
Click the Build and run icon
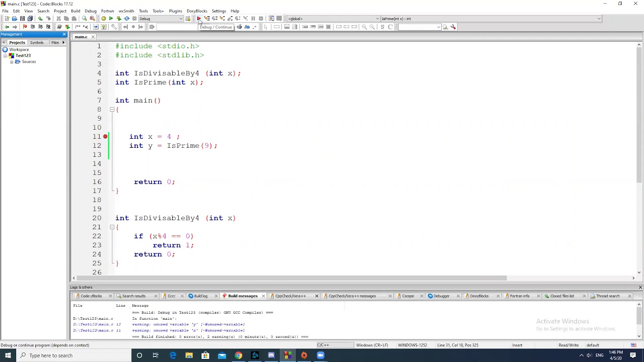pyautogui.click(x=119, y=19)
